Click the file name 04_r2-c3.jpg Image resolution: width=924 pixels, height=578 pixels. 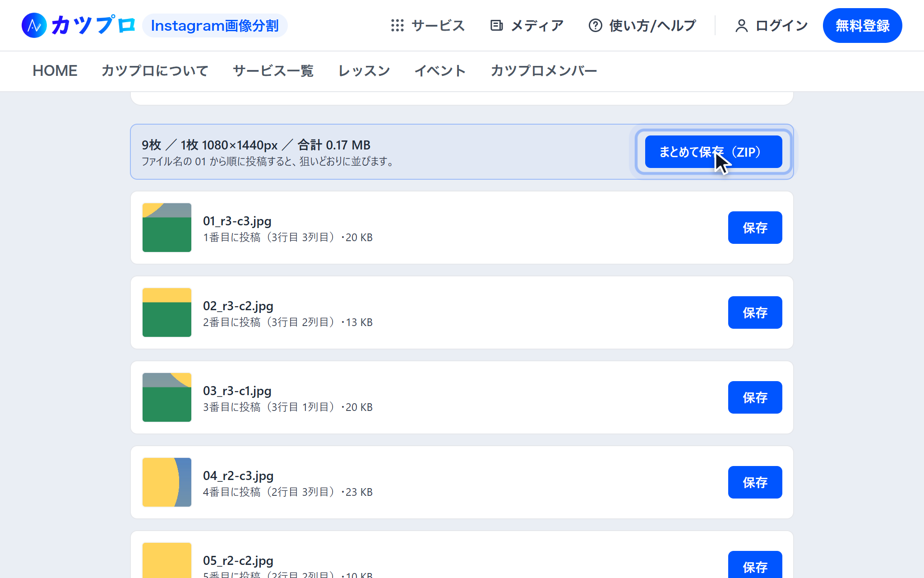pos(238,476)
